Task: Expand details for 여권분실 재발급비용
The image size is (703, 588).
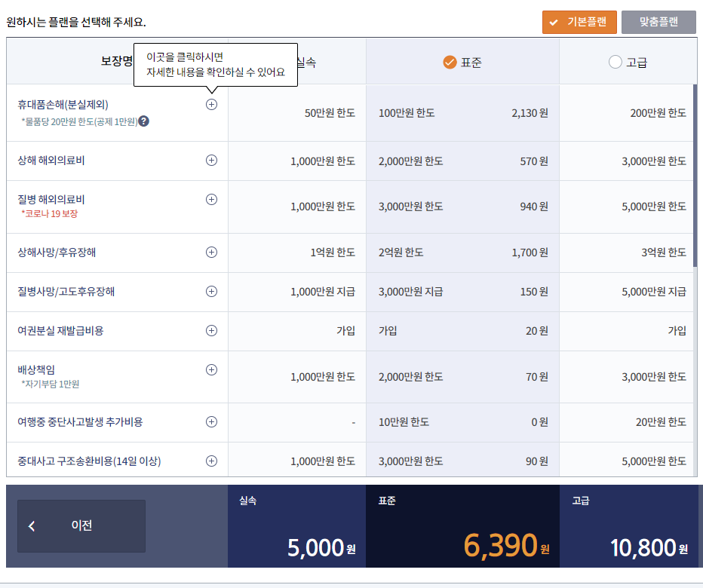Action: coord(211,331)
